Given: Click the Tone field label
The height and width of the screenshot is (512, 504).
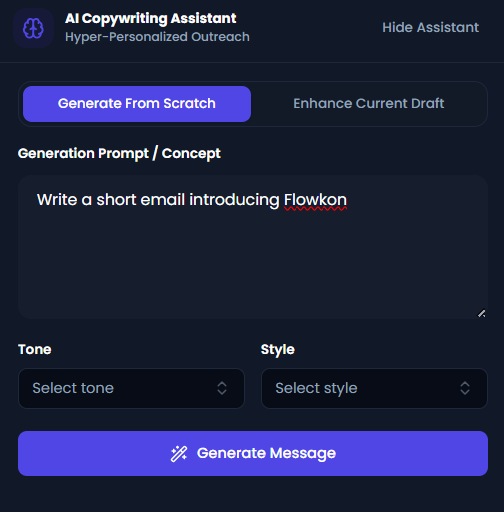Looking at the screenshot, I should pos(35,349).
